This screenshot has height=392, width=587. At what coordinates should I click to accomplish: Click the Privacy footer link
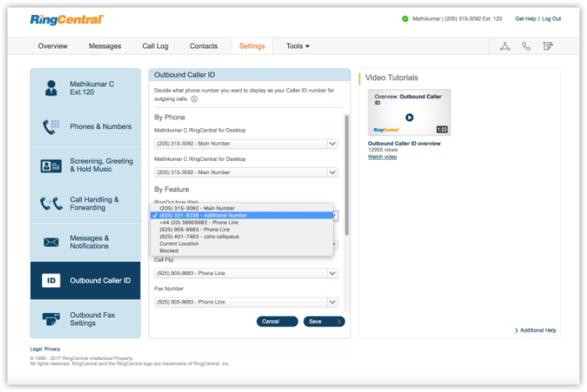click(52, 349)
